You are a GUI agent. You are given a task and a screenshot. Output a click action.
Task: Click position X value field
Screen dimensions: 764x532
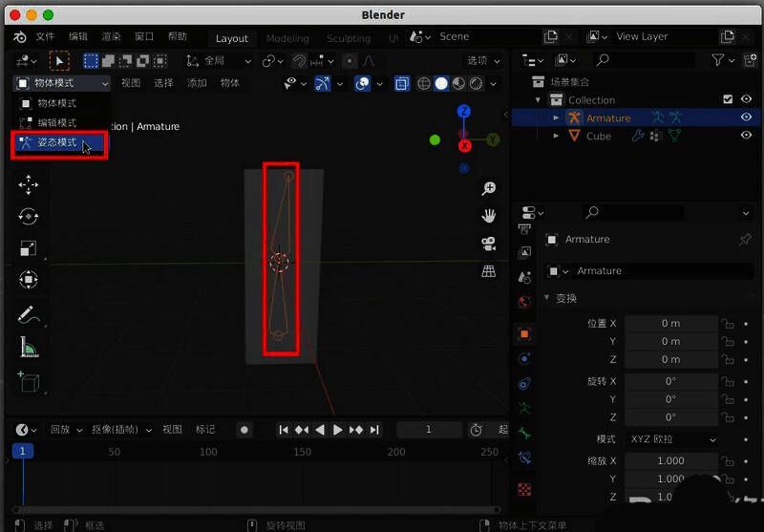[x=671, y=324]
